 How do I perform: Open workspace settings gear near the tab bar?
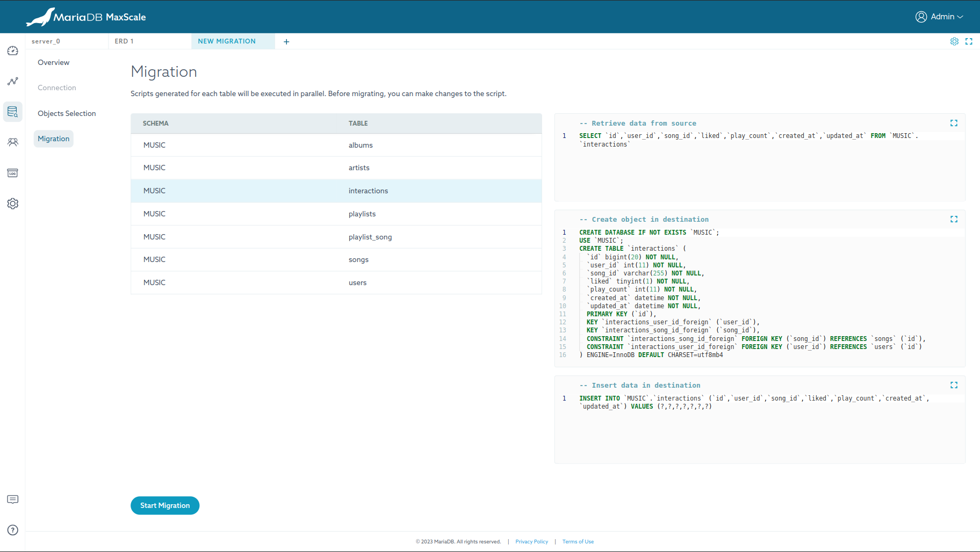point(954,41)
